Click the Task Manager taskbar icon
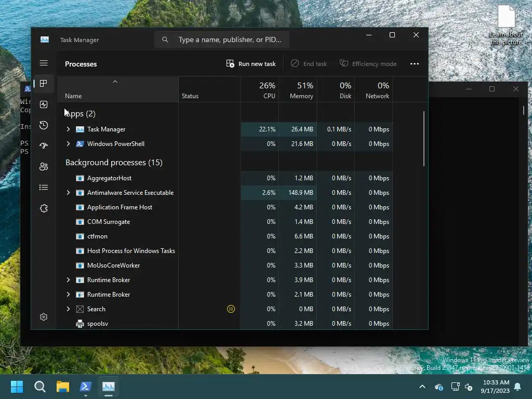Screen dimensions: 532x399 pyautogui.click(x=109, y=387)
